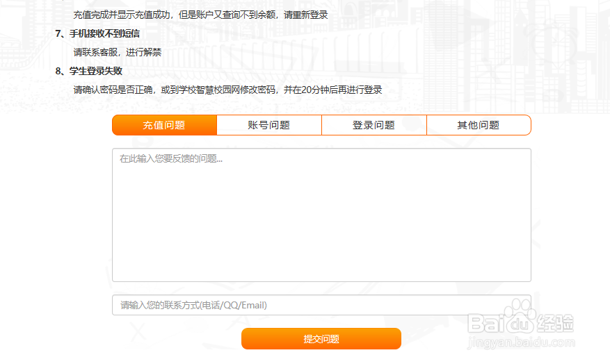Click the contact info input field

322,305
